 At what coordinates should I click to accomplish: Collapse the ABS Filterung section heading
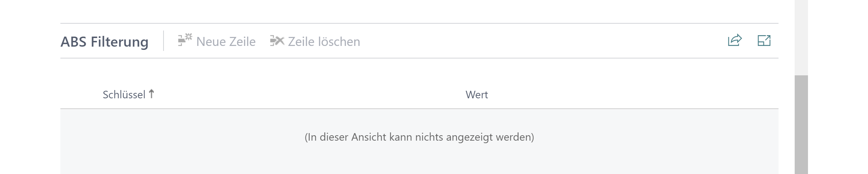104,42
